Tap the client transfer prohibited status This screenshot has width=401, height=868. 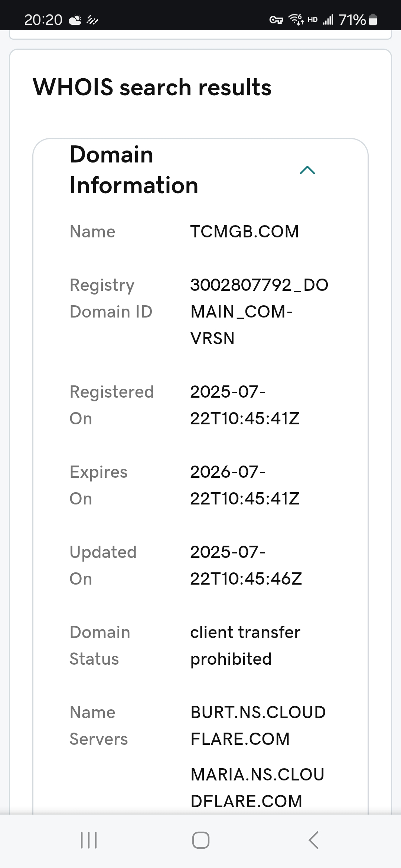(x=245, y=645)
